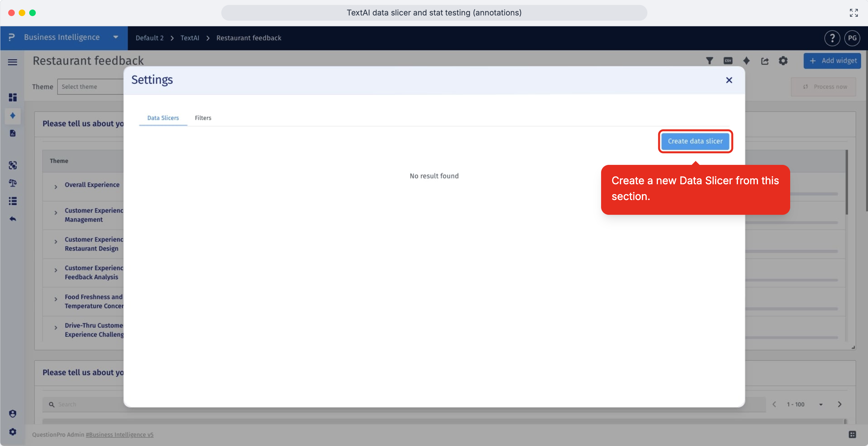Go to Default 2 breadcrumb
868x446 pixels.
pyautogui.click(x=150, y=38)
